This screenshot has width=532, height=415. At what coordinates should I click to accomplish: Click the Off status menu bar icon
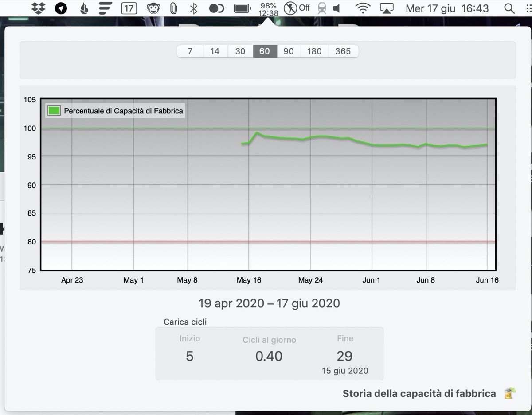[297, 8]
